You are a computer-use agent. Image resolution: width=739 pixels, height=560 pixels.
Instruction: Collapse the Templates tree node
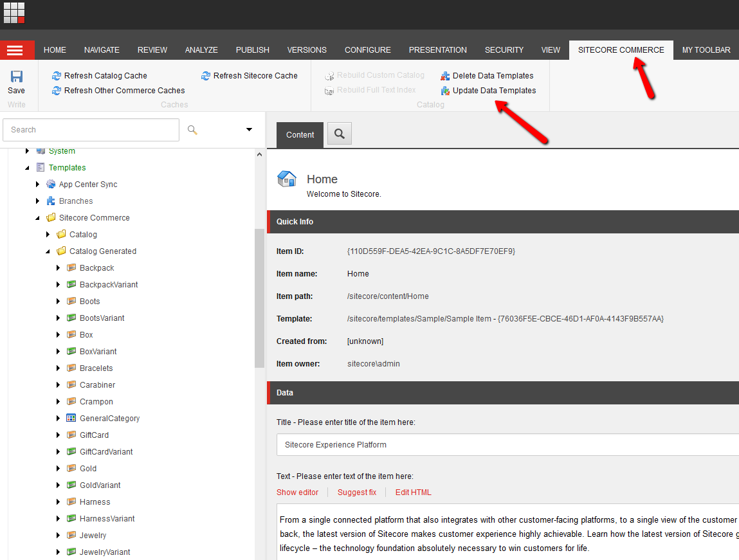click(x=27, y=168)
